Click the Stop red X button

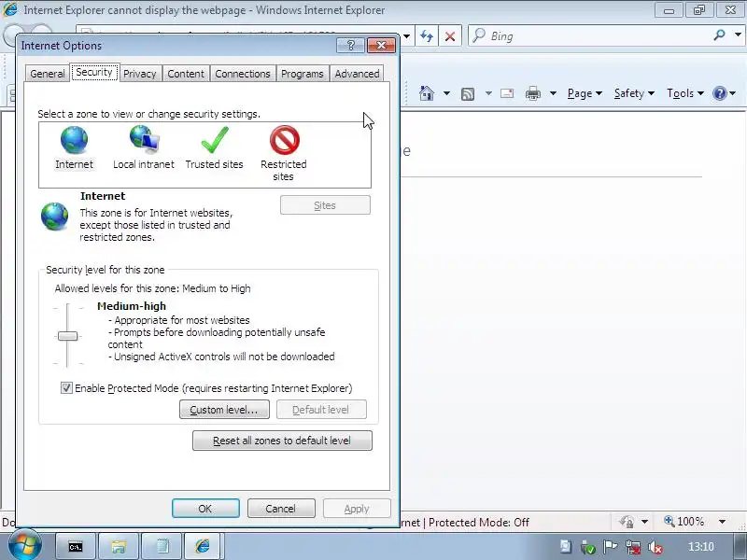coord(450,36)
